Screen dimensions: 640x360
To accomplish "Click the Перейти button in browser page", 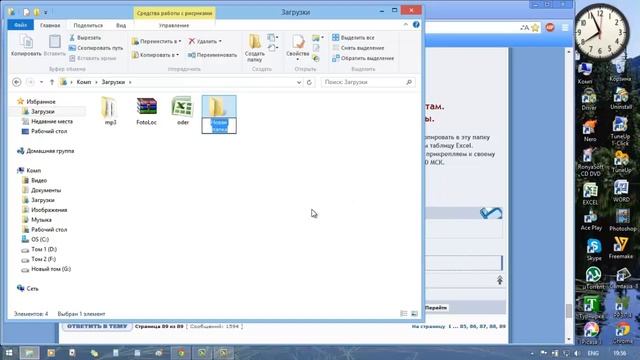I will 436,307.
